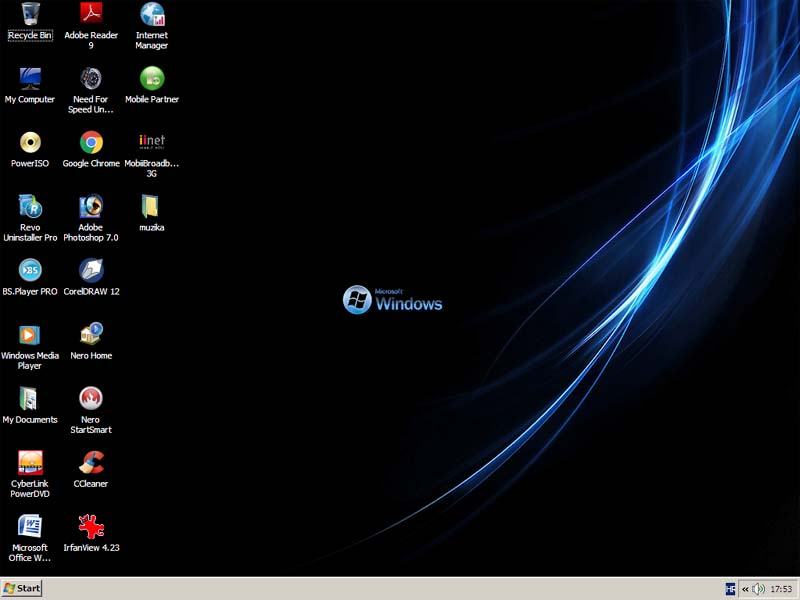Click the IrfanView 4.23 icon
This screenshot has width=800, height=600.
click(91, 527)
